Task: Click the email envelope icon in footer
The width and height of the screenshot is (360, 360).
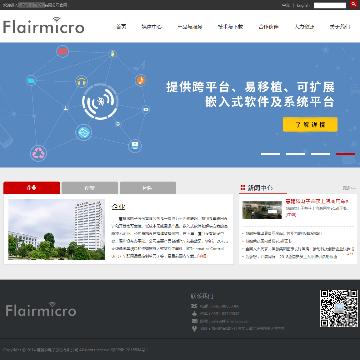Action: (x=194, y=321)
